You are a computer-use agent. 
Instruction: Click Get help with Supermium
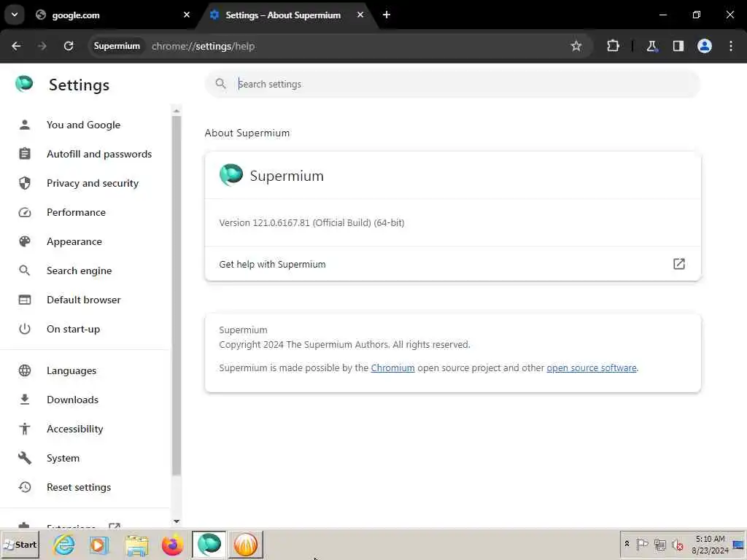click(x=452, y=264)
